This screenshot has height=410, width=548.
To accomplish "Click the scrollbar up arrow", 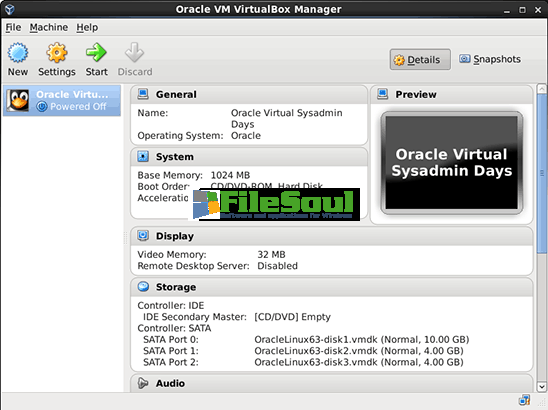I will [x=542, y=89].
